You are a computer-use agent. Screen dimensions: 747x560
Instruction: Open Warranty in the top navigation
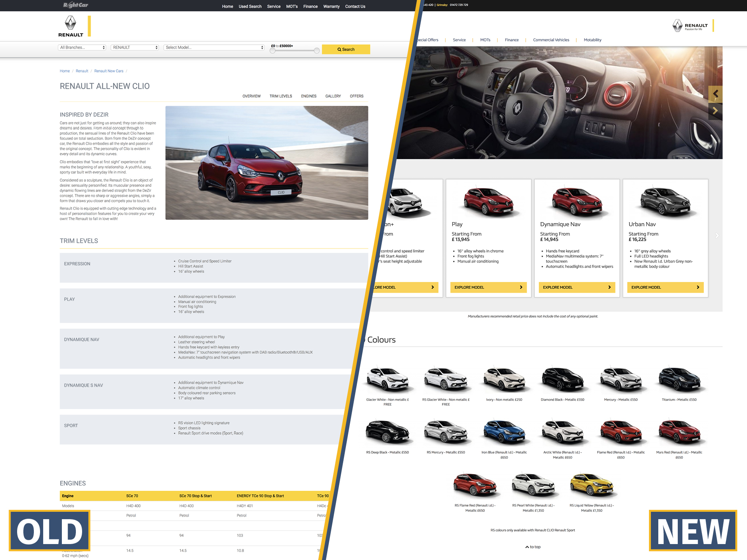331,7
